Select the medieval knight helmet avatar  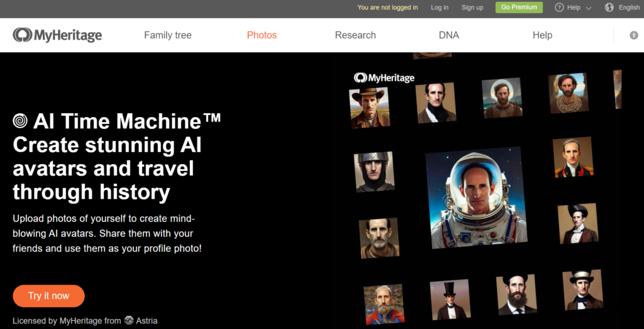pyautogui.click(x=374, y=172)
